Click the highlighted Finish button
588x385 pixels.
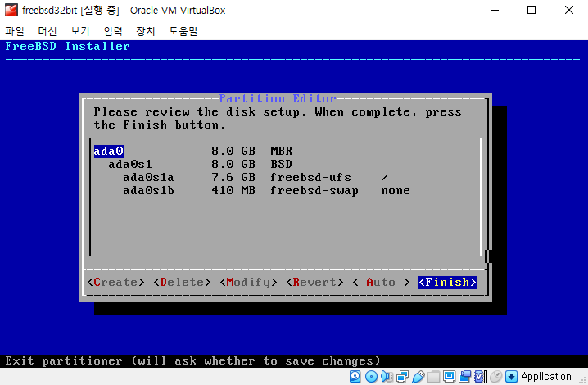click(x=448, y=282)
